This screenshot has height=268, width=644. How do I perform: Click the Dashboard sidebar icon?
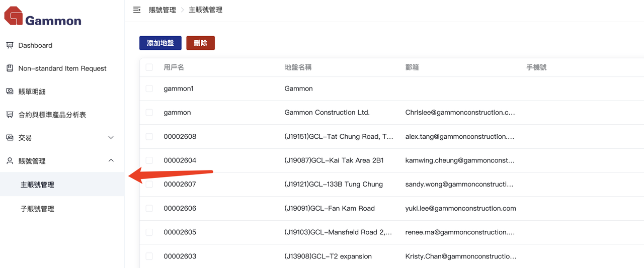tap(10, 45)
